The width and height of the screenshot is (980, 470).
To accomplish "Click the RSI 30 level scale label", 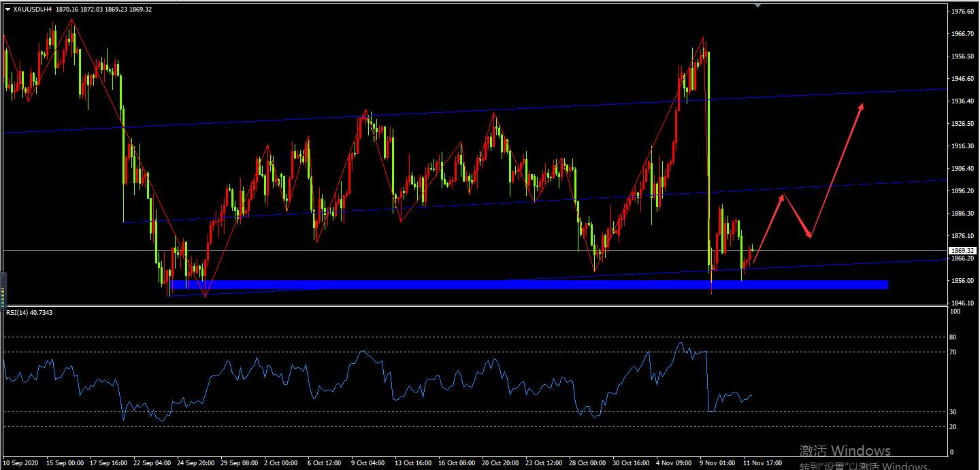I will pyautogui.click(x=953, y=412).
